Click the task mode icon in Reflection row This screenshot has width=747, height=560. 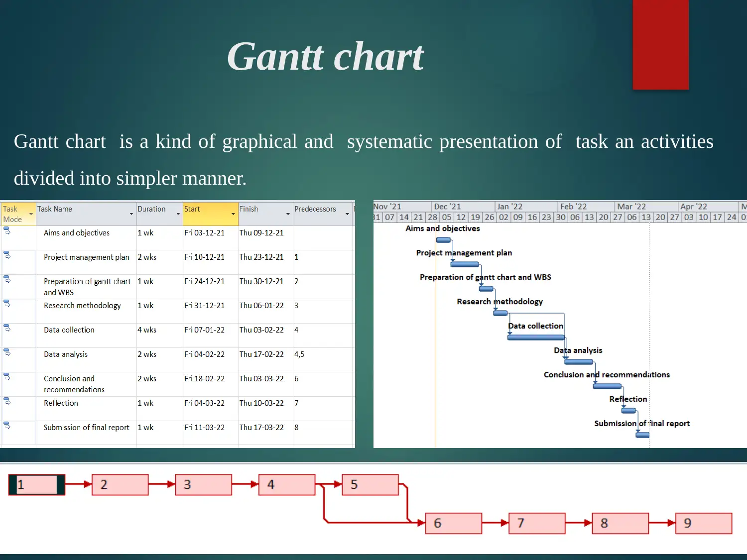[7, 401]
